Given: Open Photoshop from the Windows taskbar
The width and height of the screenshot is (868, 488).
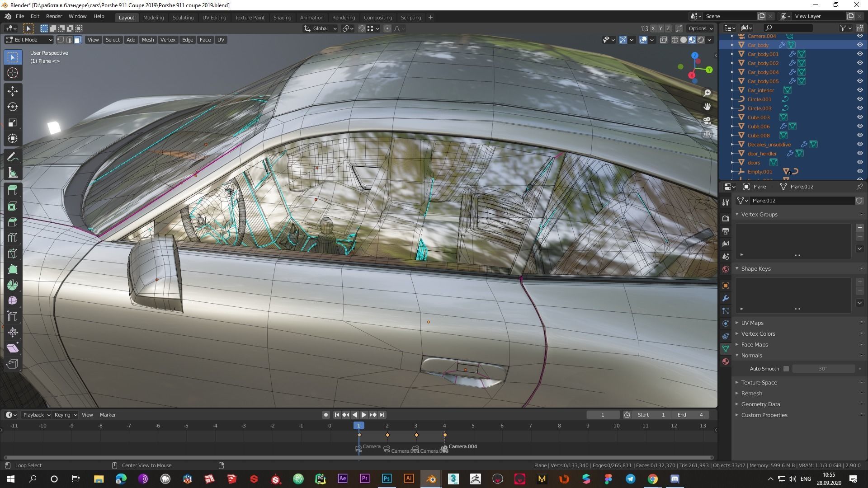Looking at the screenshot, I should pyautogui.click(x=387, y=479).
